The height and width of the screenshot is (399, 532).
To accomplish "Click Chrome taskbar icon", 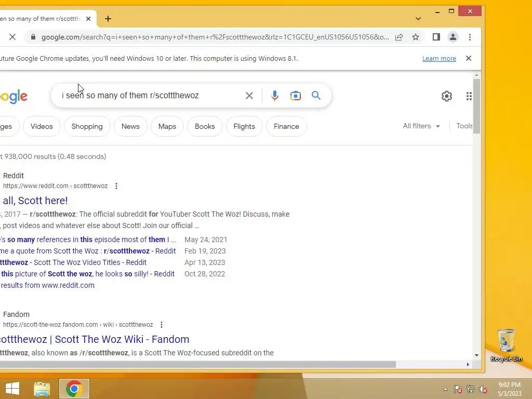I will pos(74,389).
